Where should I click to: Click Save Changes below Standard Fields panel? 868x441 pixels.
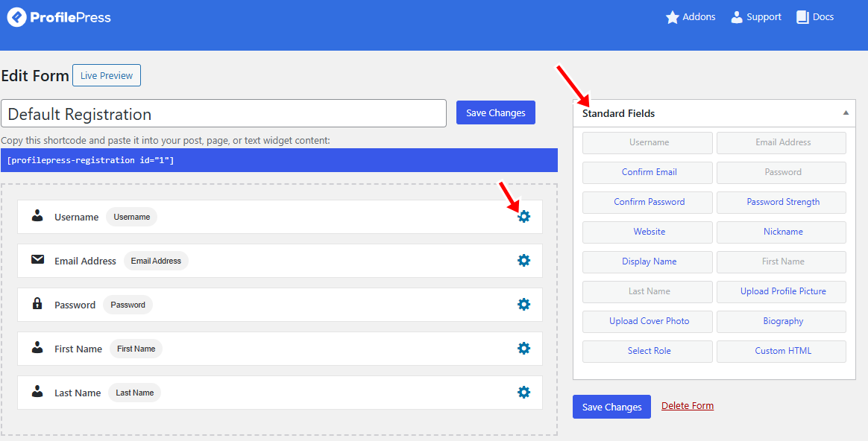pos(611,407)
